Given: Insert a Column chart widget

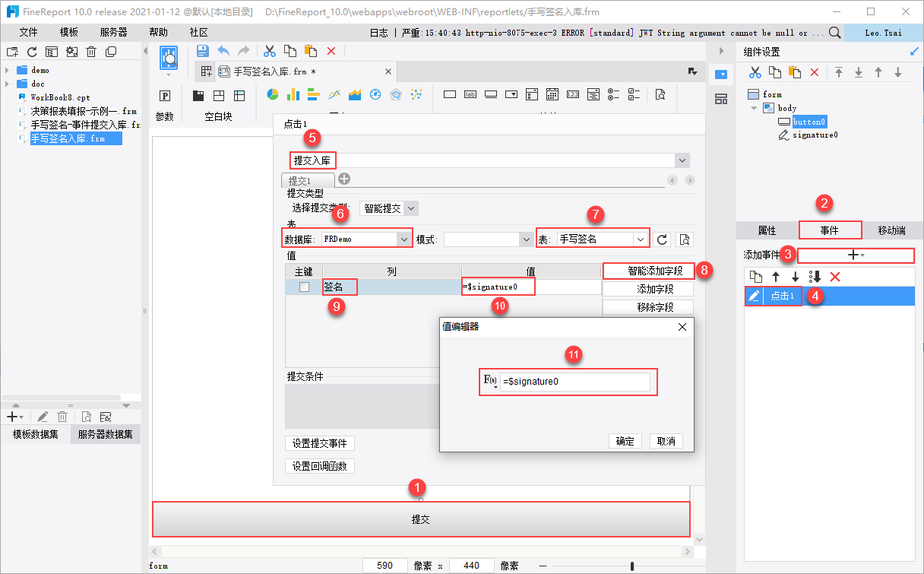Looking at the screenshot, I should point(293,95).
